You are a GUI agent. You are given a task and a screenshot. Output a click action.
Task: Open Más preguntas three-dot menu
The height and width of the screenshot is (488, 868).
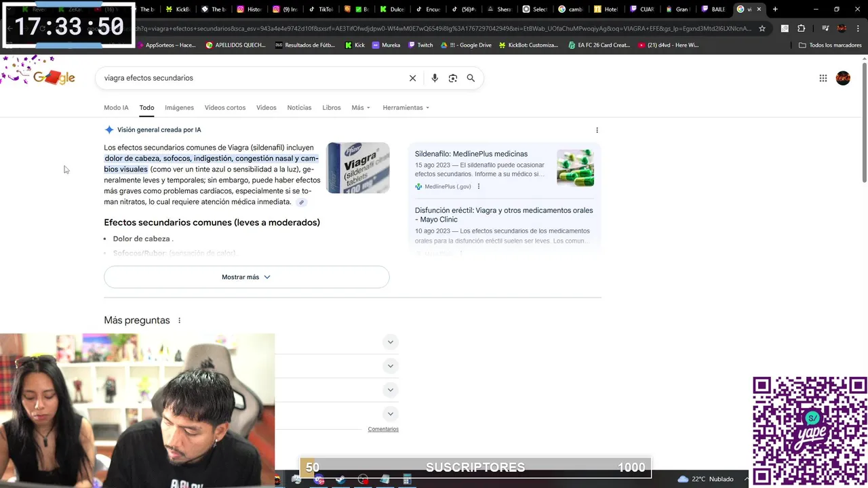(179, 321)
